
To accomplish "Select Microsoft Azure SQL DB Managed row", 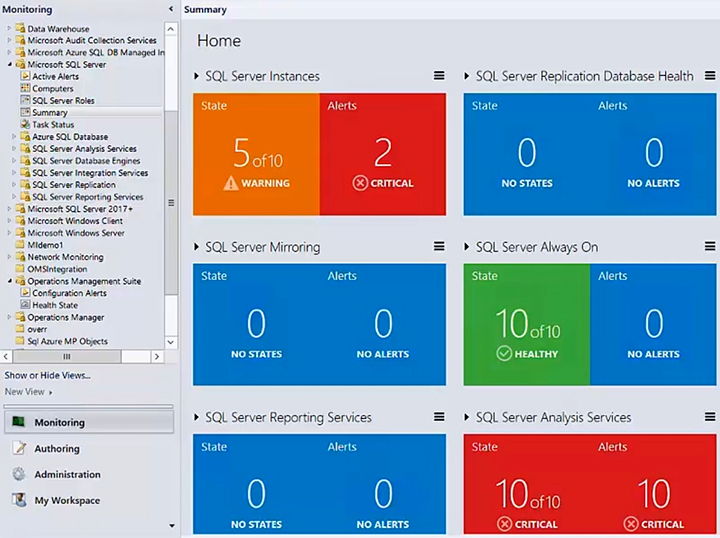I will point(96,52).
